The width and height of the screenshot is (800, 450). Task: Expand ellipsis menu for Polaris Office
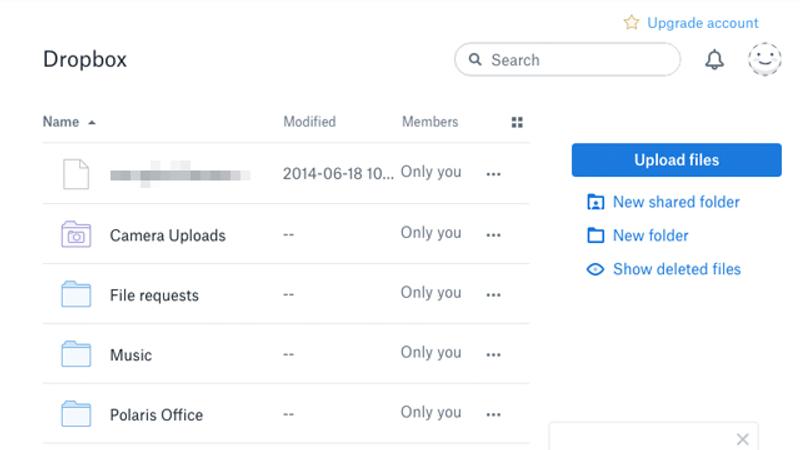pos(493,414)
